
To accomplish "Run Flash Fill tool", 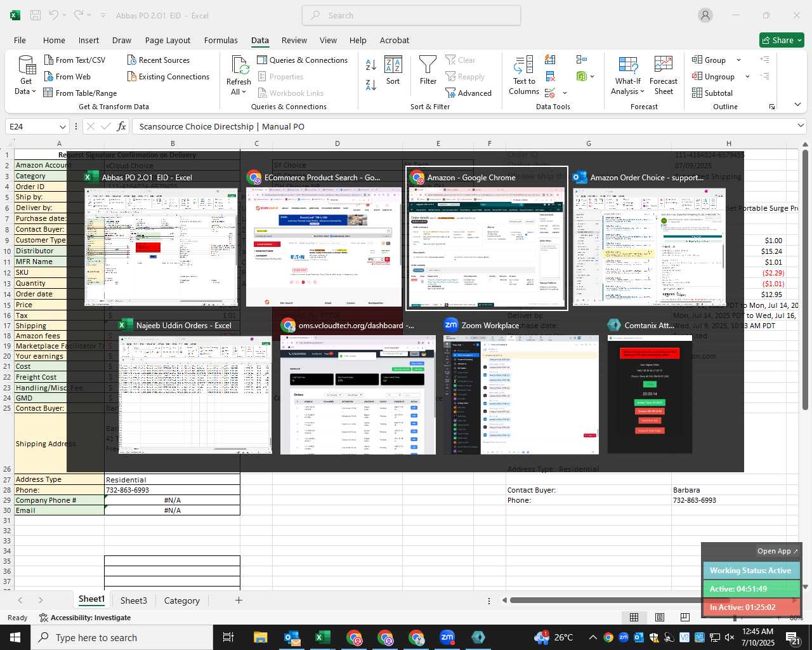I will [x=550, y=60].
